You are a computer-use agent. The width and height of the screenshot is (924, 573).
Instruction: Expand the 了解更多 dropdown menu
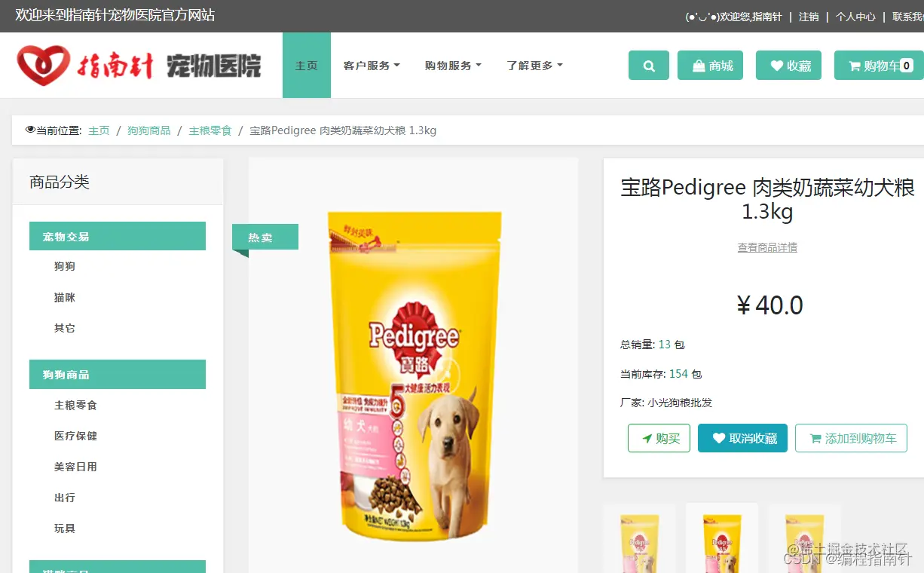pos(534,66)
